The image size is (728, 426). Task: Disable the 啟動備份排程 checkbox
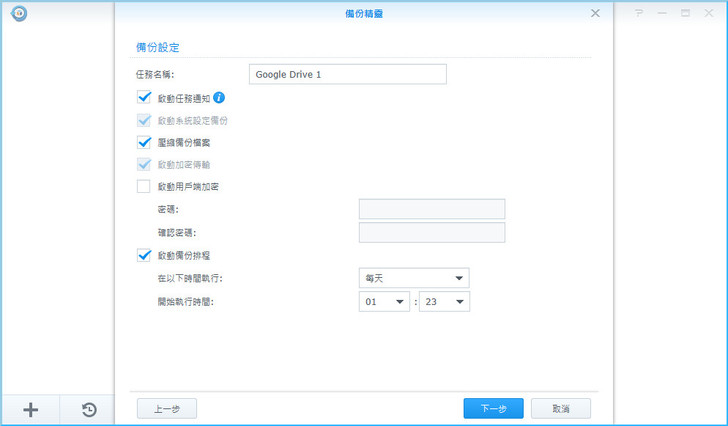click(x=144, y=256)
